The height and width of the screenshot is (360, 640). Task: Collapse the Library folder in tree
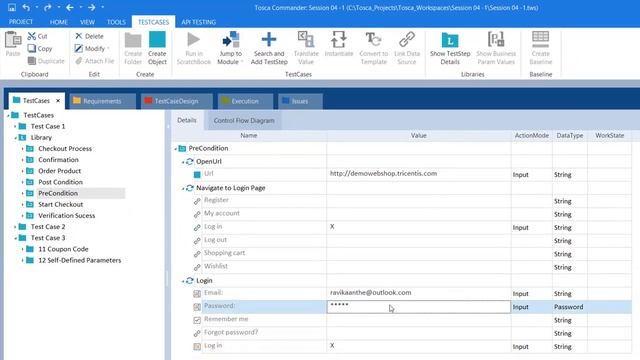click(x=15, y=138)
